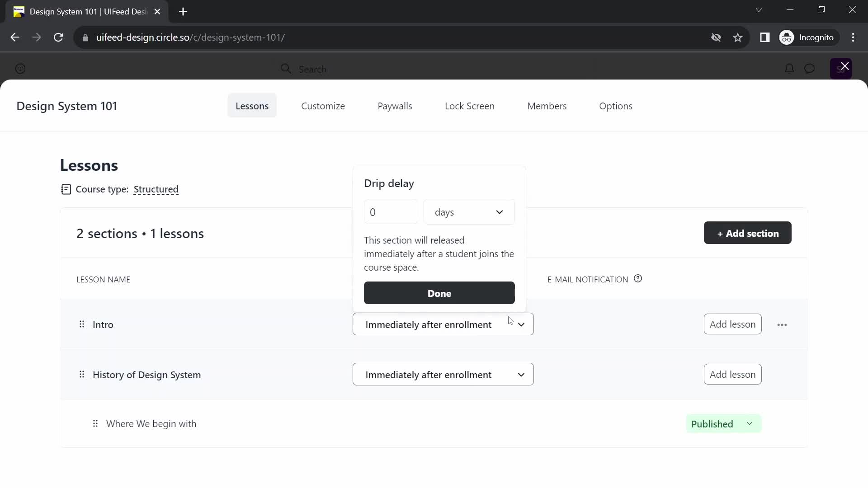The width and height of the screenshot is (868, 488).
Task: Click the Done button to save drip delay
Action: tap(439, 292)
